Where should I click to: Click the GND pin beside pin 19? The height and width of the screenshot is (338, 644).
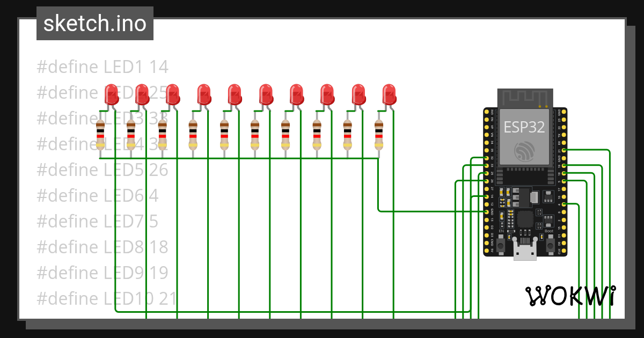click(x=562, y=159)
